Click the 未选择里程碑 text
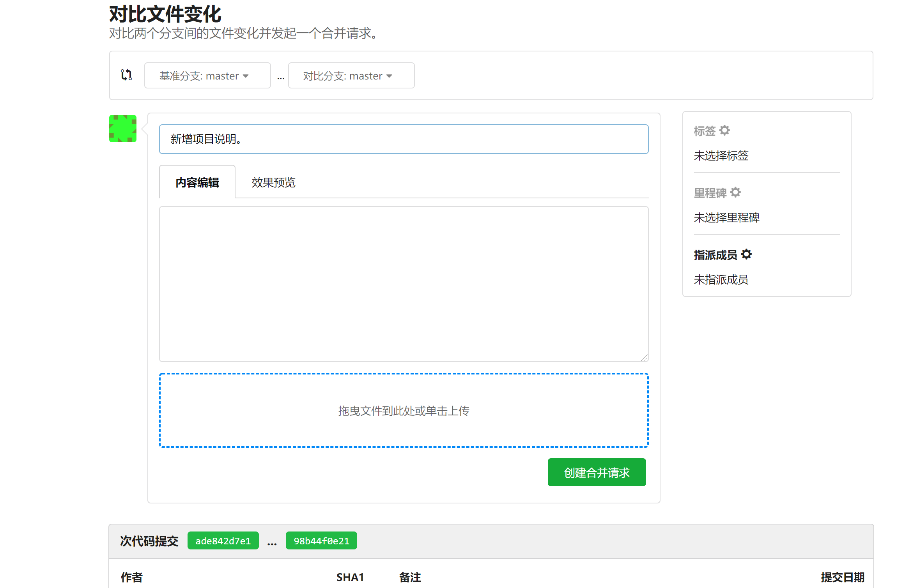The image size is (912, 588). coord(726,217)
